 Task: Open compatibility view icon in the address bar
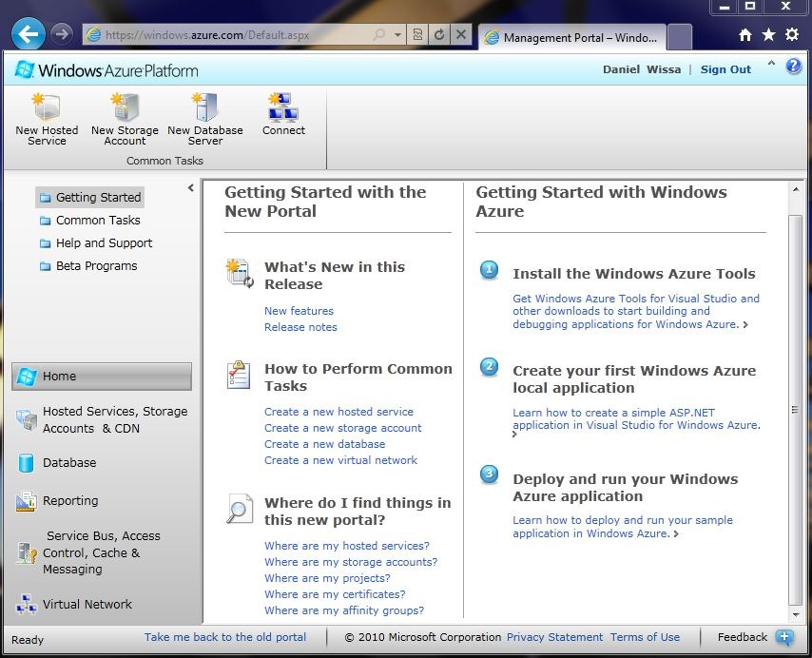pos(418,34)
